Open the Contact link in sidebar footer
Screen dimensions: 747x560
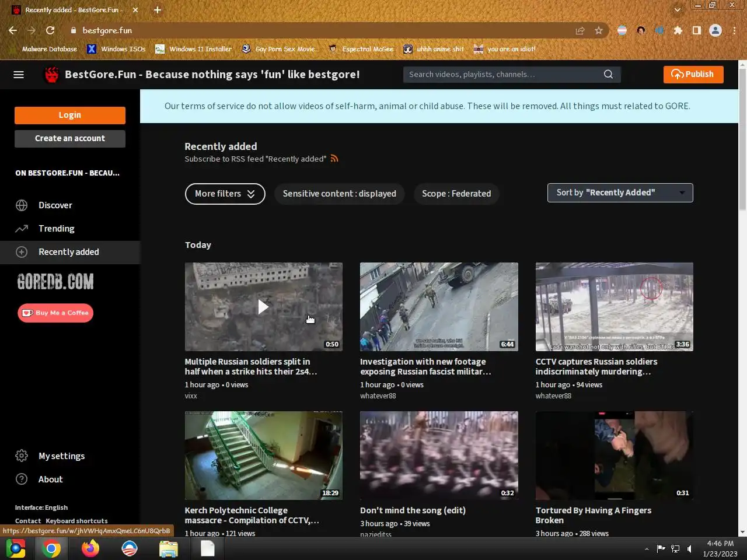28,521
